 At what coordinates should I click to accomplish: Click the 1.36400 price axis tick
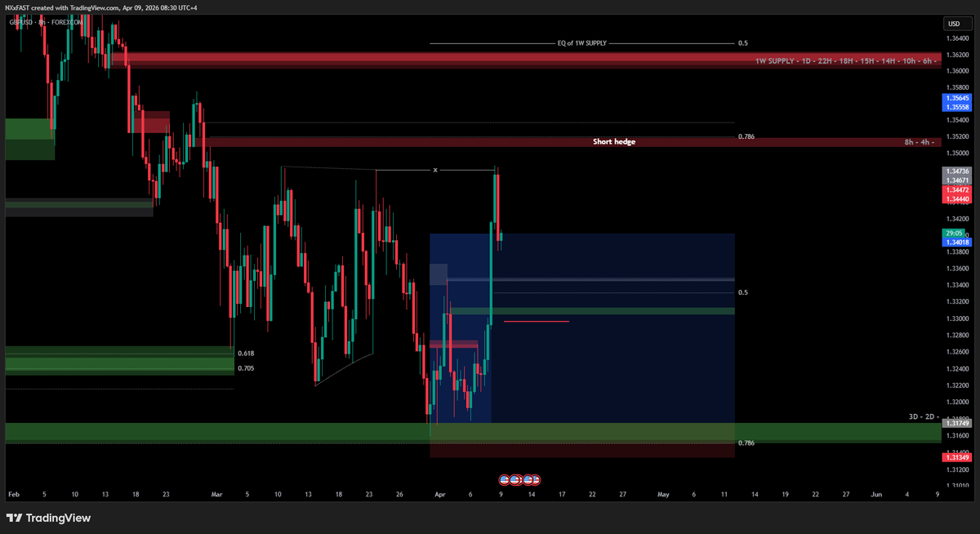(958, 38)
